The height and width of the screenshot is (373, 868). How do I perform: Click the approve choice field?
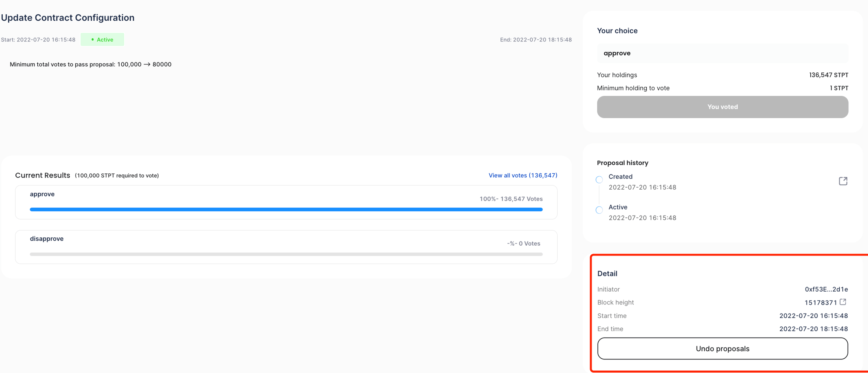(x=723, y=53)
